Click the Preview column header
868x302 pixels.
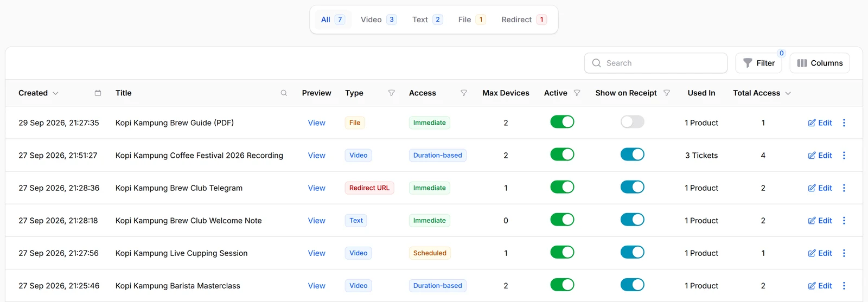317,93
